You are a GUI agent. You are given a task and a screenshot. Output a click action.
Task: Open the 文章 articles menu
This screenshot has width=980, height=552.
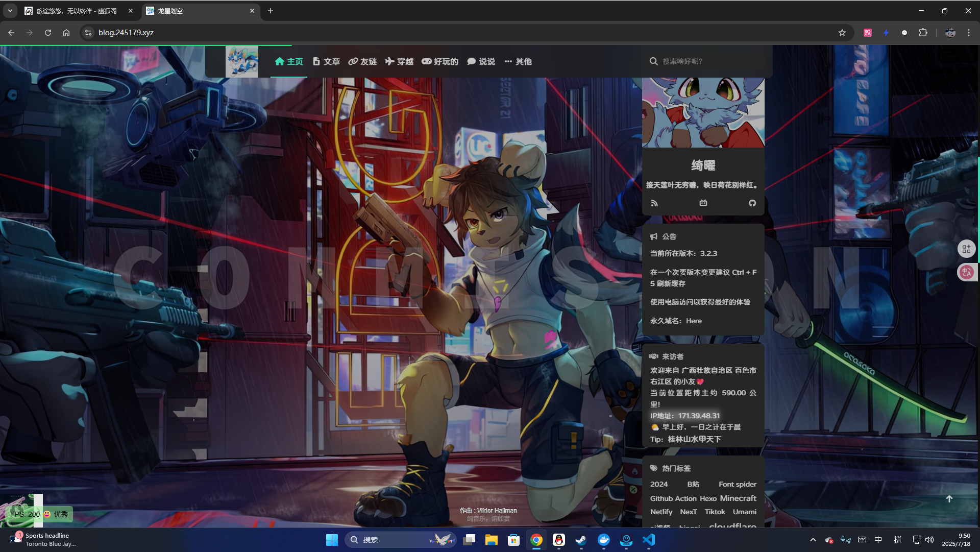tap(326, 61)
